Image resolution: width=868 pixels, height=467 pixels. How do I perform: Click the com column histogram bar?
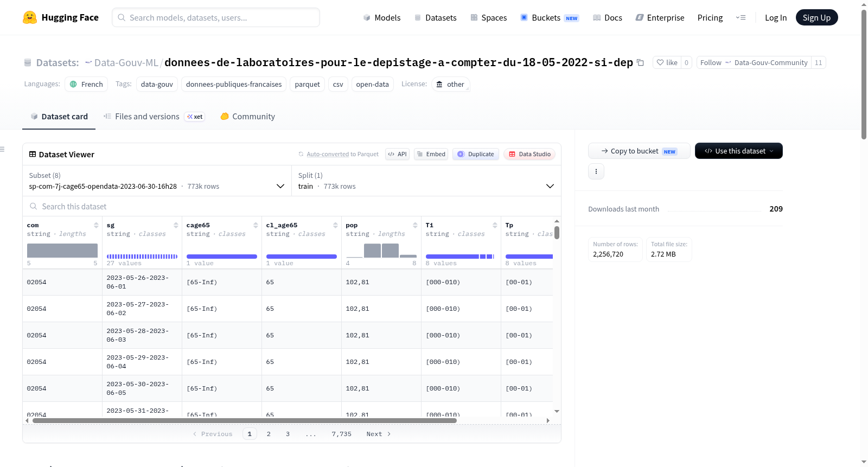[62, 251]
